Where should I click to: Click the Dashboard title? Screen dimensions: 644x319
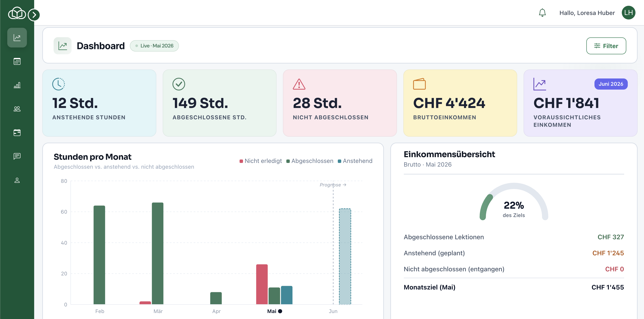[x=101, y=46]
